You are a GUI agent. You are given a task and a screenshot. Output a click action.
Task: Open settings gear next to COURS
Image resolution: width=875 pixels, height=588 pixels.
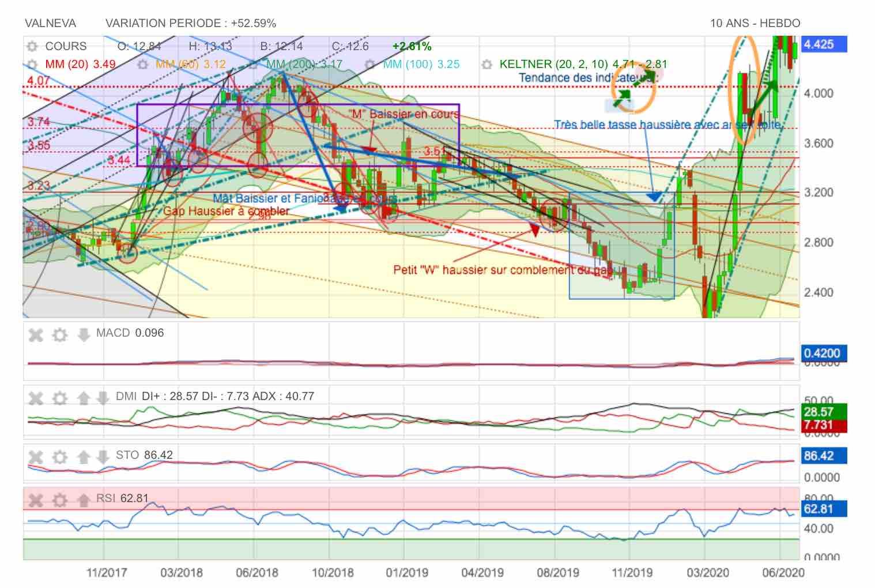click(32, 47)
